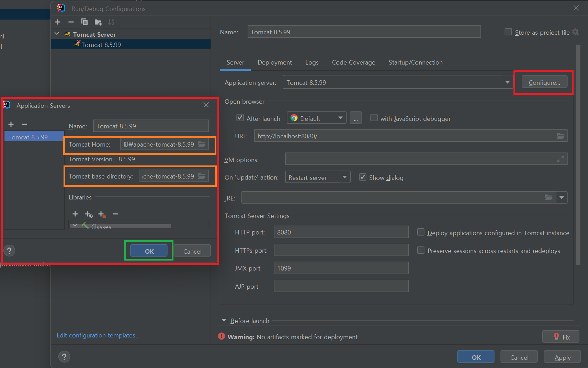Create new configuration folder icon
Screen dimensions: 588x368
(98, 22)
